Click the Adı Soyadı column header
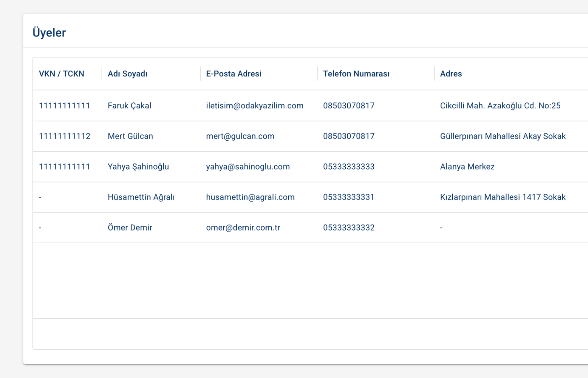Viewport: 588px width, 378px height. click(127, 74)
